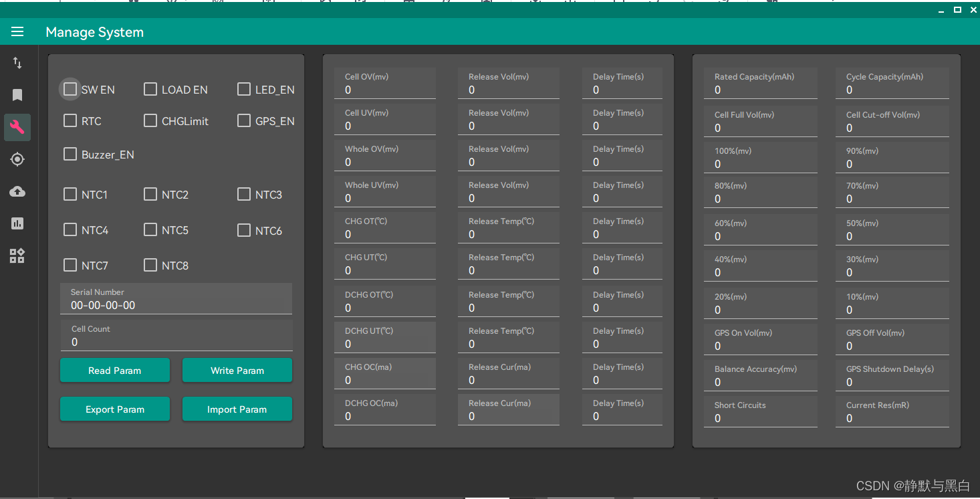
Task: Edit the Current Res(mR) field
Action: pyautogui.click(x=892, y=411)
